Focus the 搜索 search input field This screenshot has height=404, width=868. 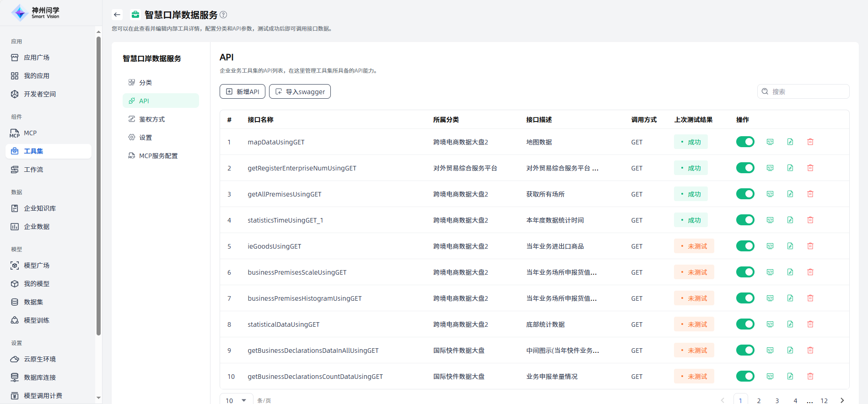pos(808,91)
